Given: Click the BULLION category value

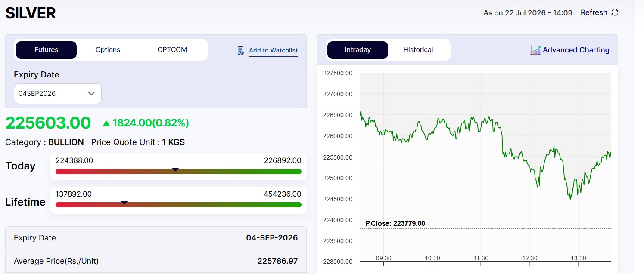Looking at the screenshot, I should click(x=66, y=142).
